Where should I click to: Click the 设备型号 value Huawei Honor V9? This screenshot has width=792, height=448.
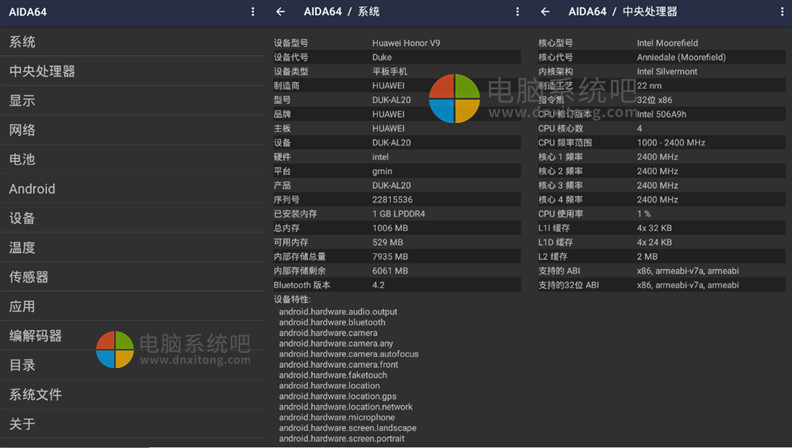[x=406, y=43]
